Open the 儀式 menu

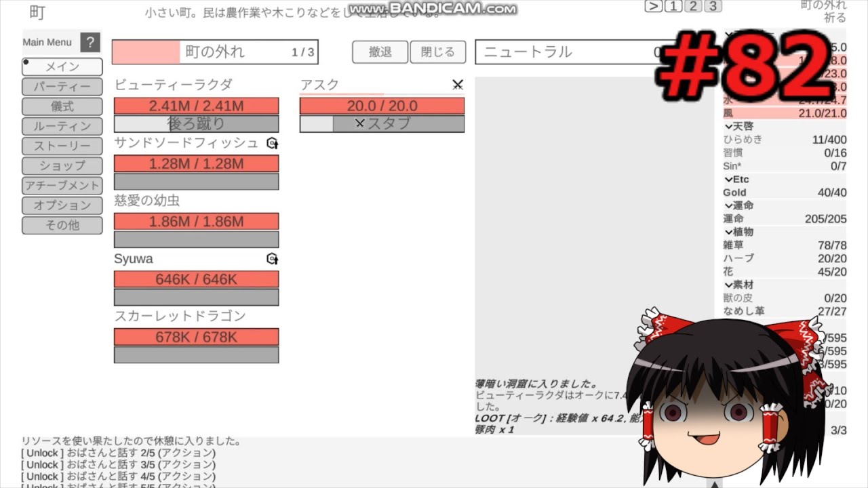click(x=62, y=106)
